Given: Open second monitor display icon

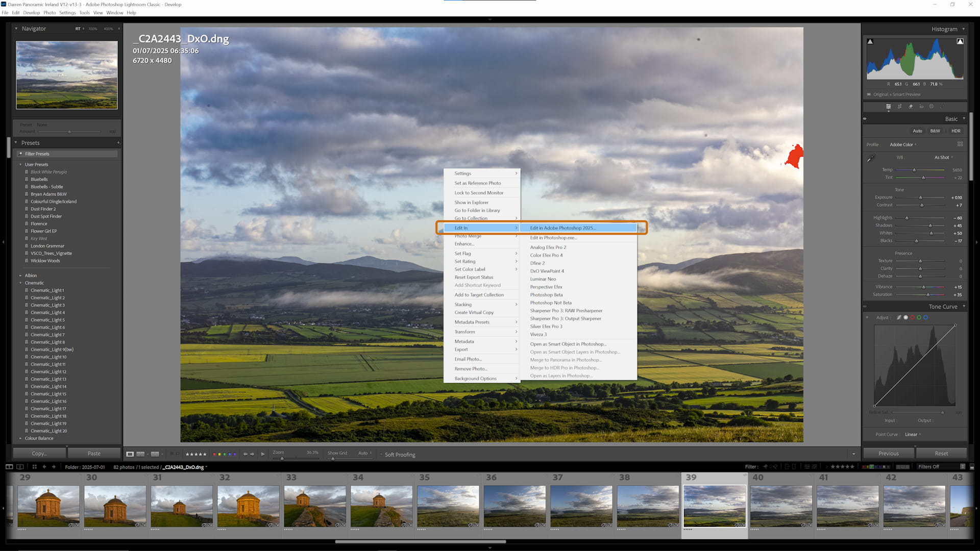Looking at the screenshot, I should tap(20, 467).
